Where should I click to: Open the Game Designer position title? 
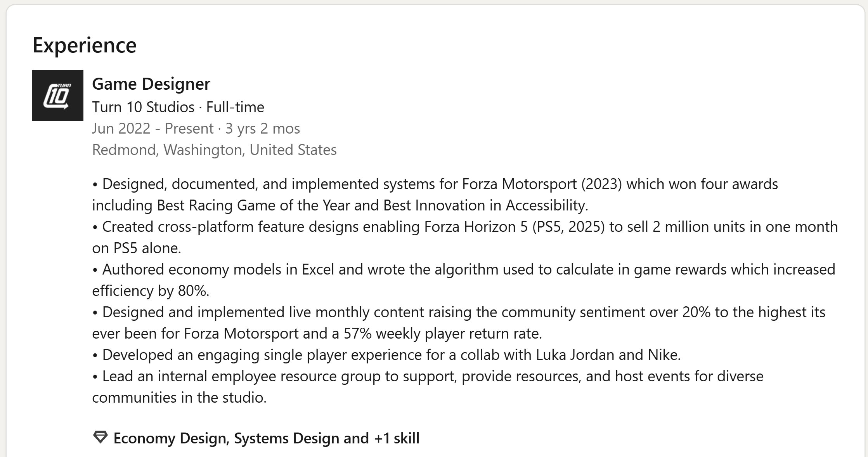coord(151,84)
